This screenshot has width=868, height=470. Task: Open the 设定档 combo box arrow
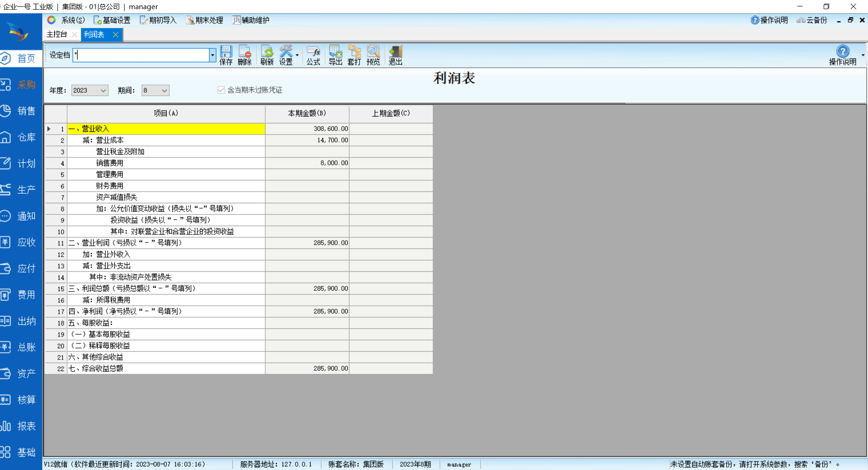[212, 55]
